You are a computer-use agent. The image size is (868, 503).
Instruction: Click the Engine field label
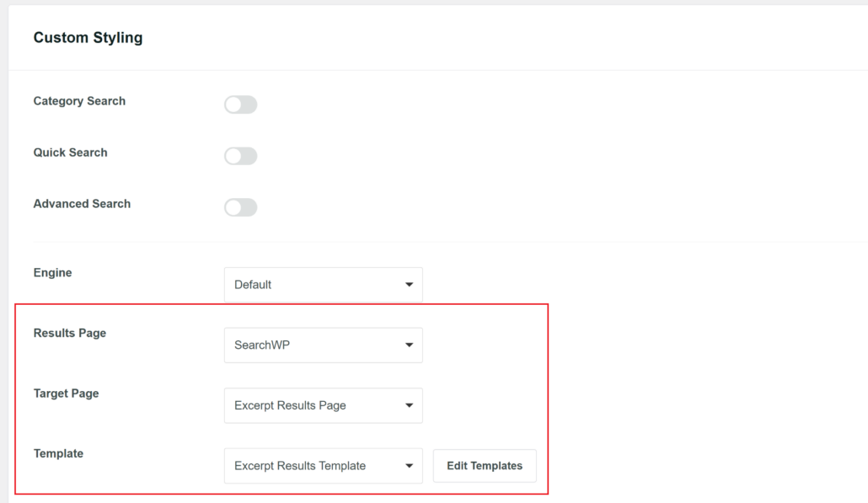click(x=52, y=272)
